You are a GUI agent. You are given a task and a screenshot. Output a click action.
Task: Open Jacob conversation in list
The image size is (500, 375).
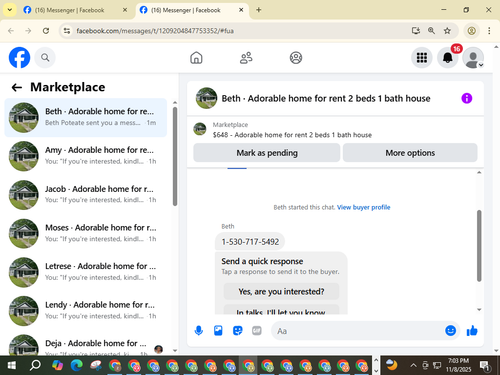86,195
